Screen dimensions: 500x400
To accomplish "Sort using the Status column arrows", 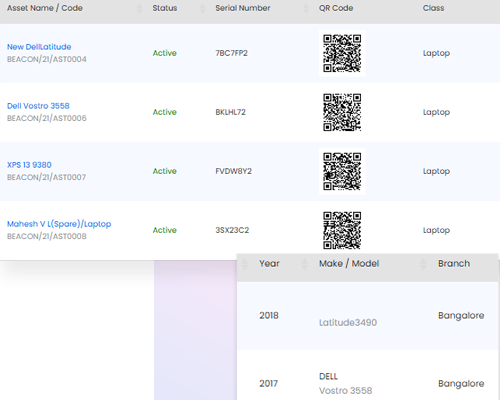I will click(202, 8).
